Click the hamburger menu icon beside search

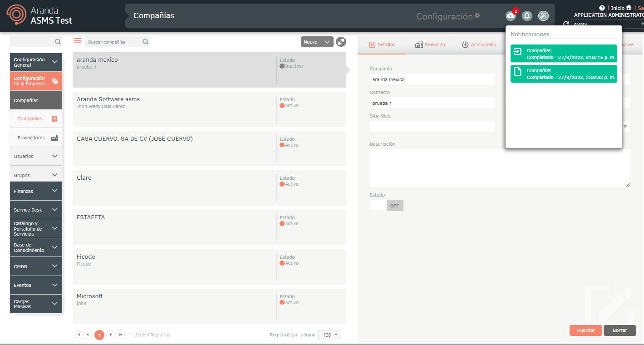pyautogui.click(x=78, y=41)
